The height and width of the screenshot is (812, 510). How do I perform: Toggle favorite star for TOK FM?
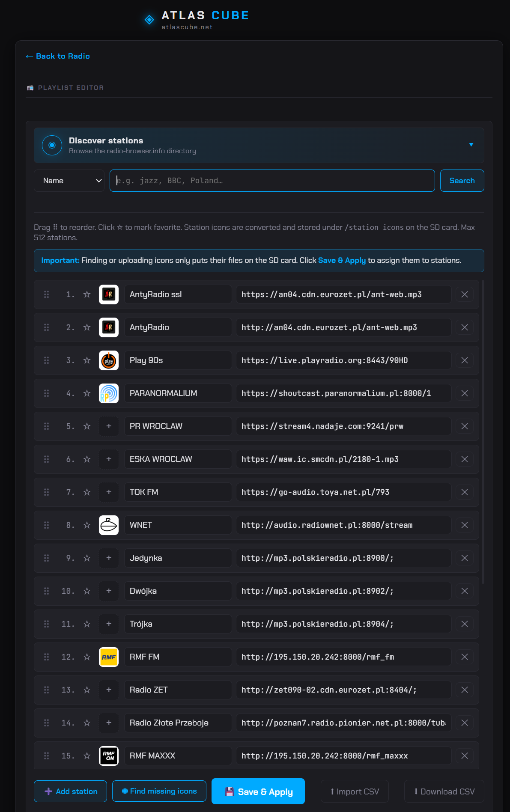[87, 492]
